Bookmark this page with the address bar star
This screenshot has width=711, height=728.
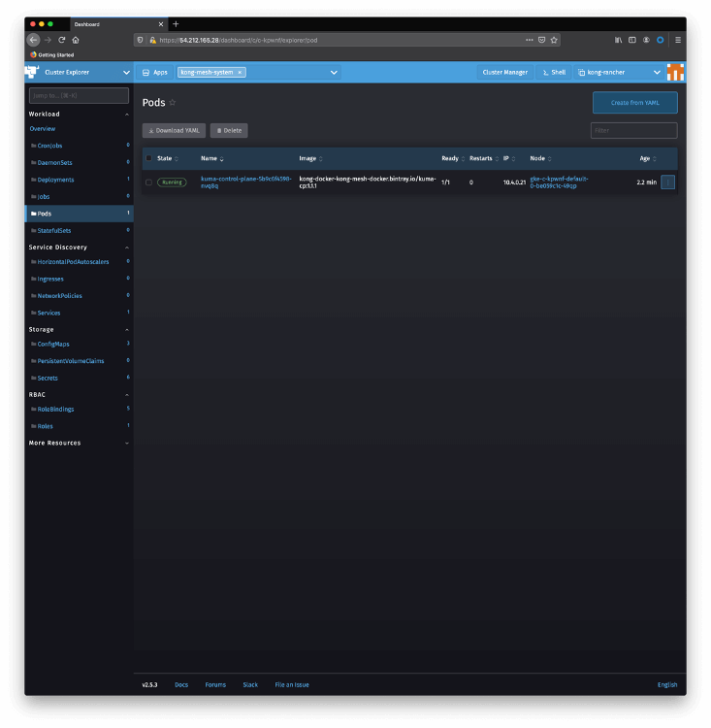coord(554,40)
